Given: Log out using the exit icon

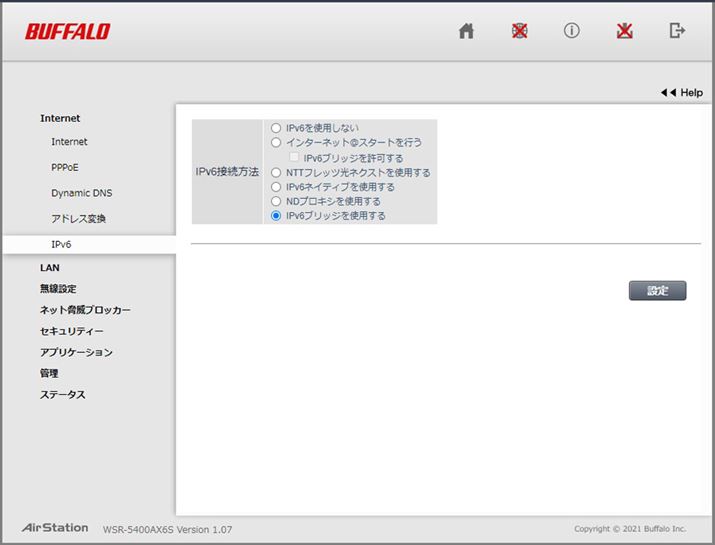Looking at the screenshot, I should tap(677, 31).
